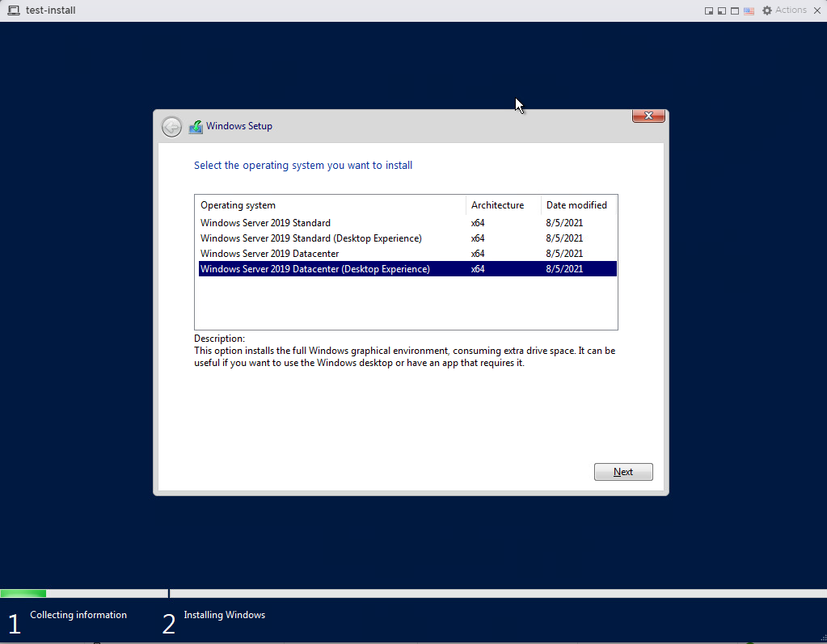Click the US flag keyboard layout icon

749,11
